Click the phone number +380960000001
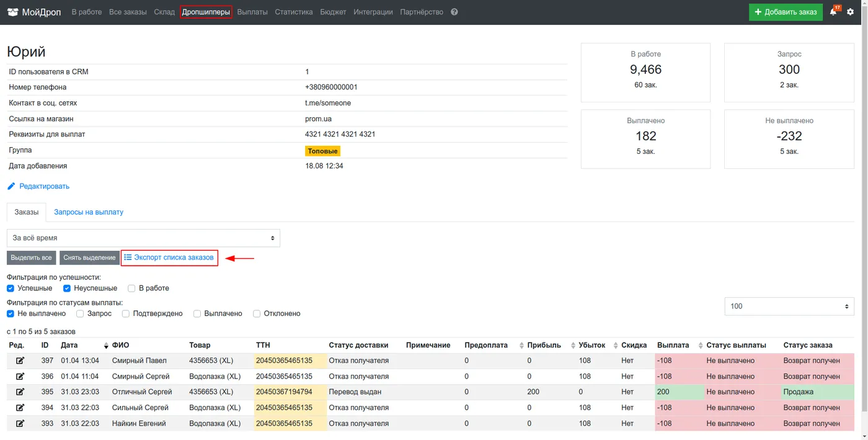 click(x=331, y=88)
